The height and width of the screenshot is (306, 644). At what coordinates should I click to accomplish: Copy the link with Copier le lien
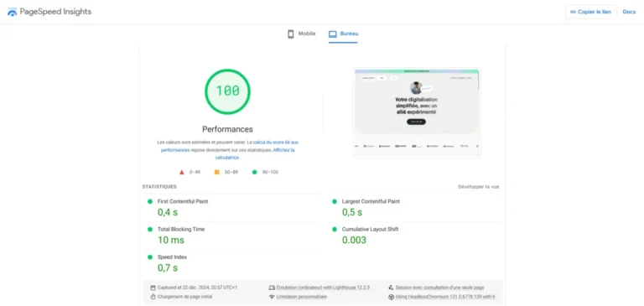(590, 12)
